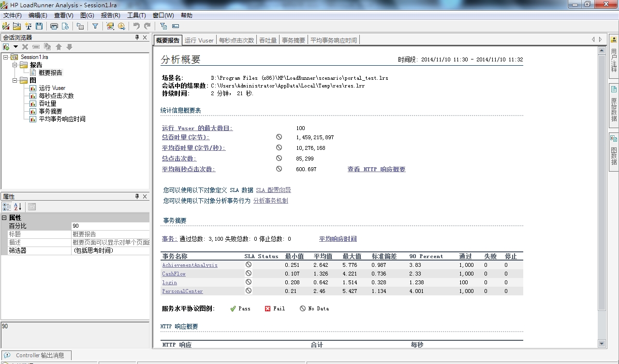Open the 工具(T) menu

pyautogui.click(x=136, y=15)
